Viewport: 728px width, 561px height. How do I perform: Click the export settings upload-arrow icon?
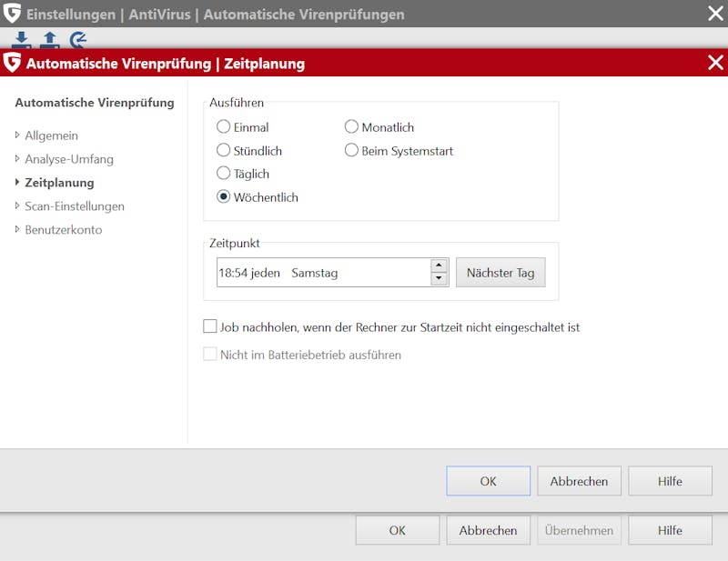click(x=50, y=39)
